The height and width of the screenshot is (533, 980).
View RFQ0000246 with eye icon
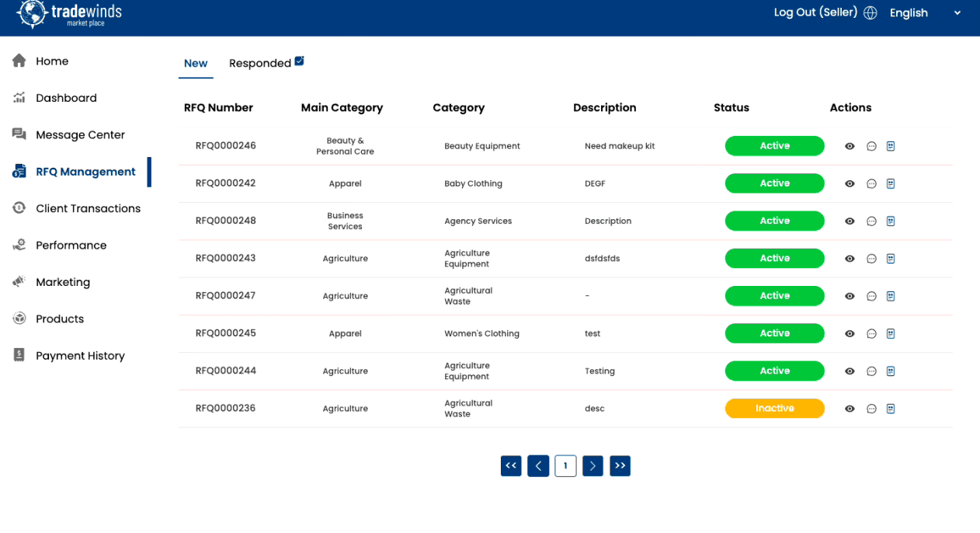(850, 146)
